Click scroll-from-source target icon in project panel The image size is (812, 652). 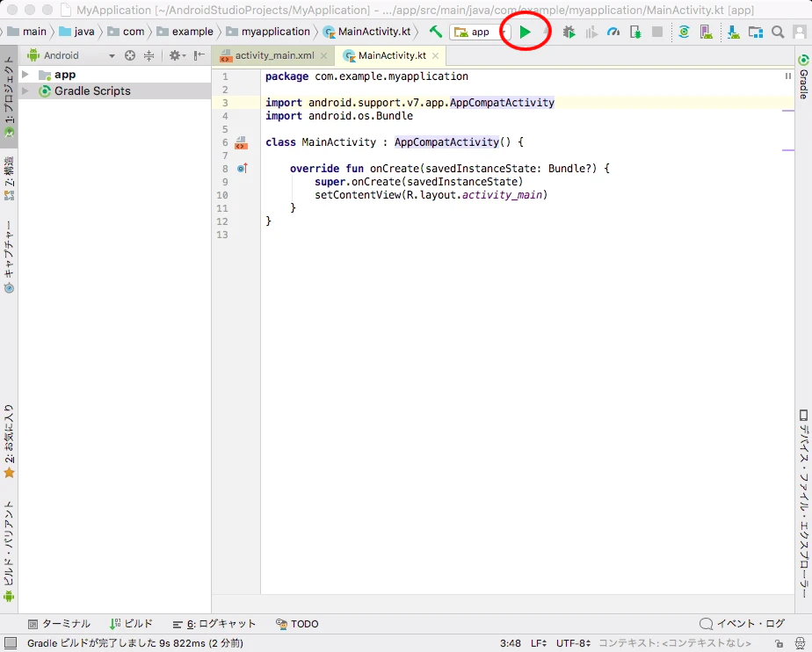coord(130,55)
